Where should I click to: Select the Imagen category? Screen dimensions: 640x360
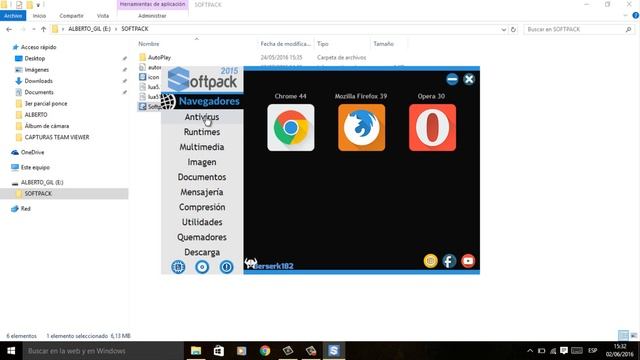pos(202,162)
